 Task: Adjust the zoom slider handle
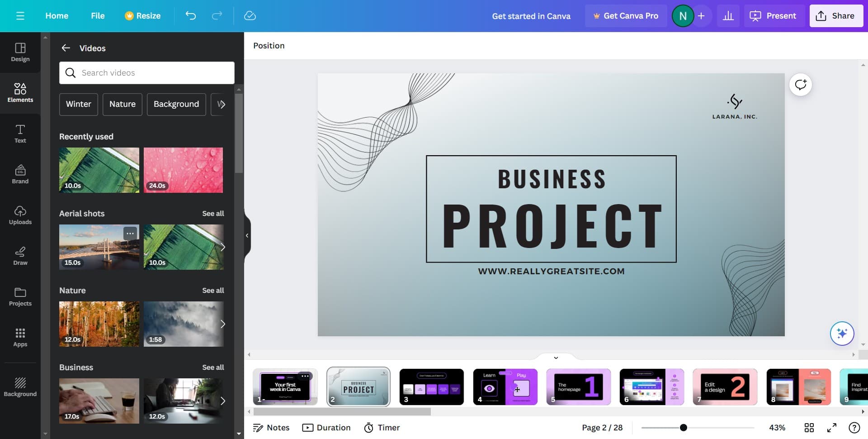coord(684,428)
